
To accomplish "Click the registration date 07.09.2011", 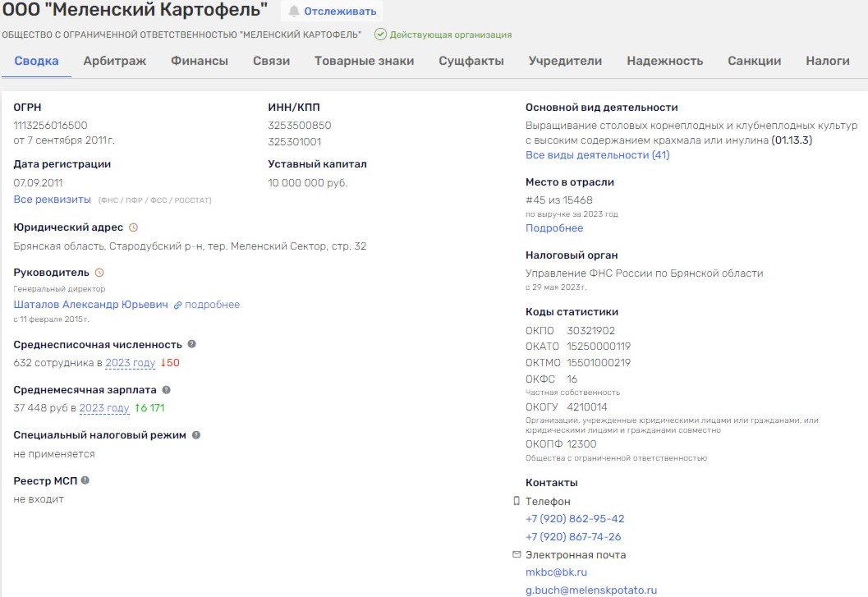I will point(39,183).
